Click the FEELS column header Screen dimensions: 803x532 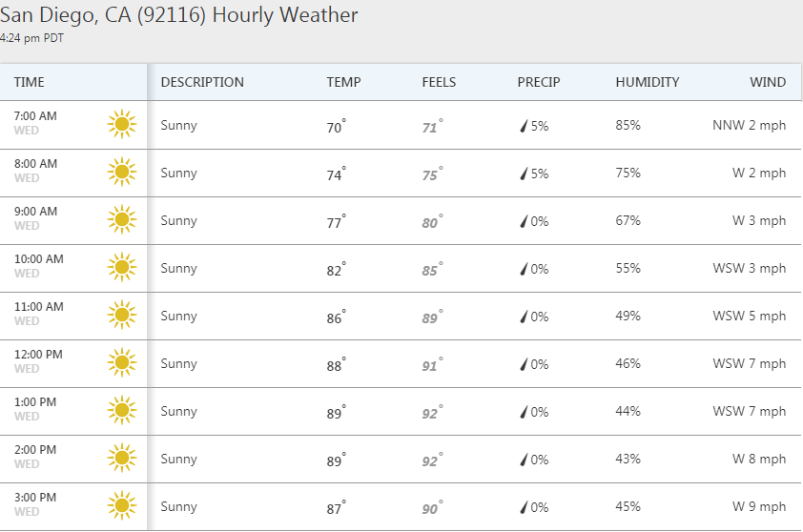coord(439,82)
